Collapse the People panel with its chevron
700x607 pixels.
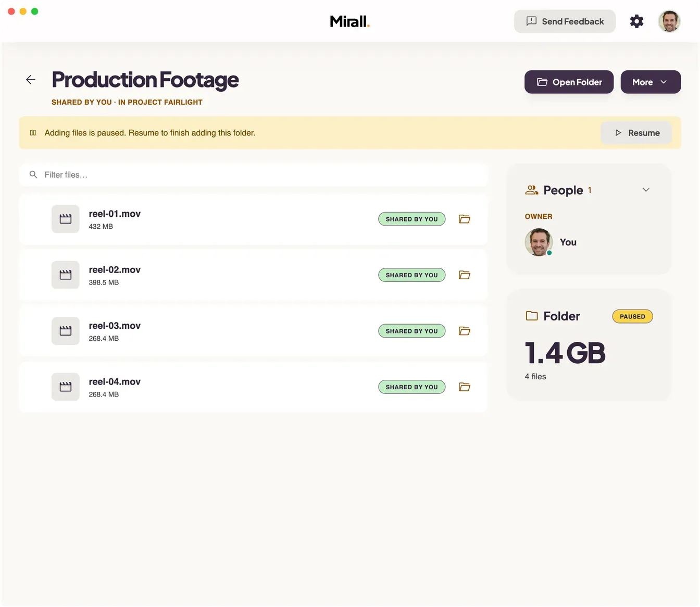tap(646, 190)
